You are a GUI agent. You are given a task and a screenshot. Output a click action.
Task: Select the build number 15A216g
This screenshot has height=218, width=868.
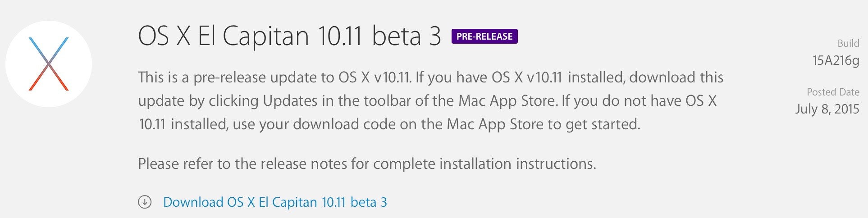[836, 60]
